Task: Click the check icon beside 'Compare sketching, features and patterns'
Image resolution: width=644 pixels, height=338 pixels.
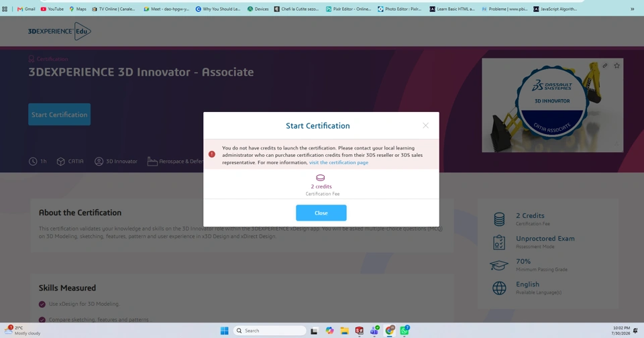Action: pos(42,320)
